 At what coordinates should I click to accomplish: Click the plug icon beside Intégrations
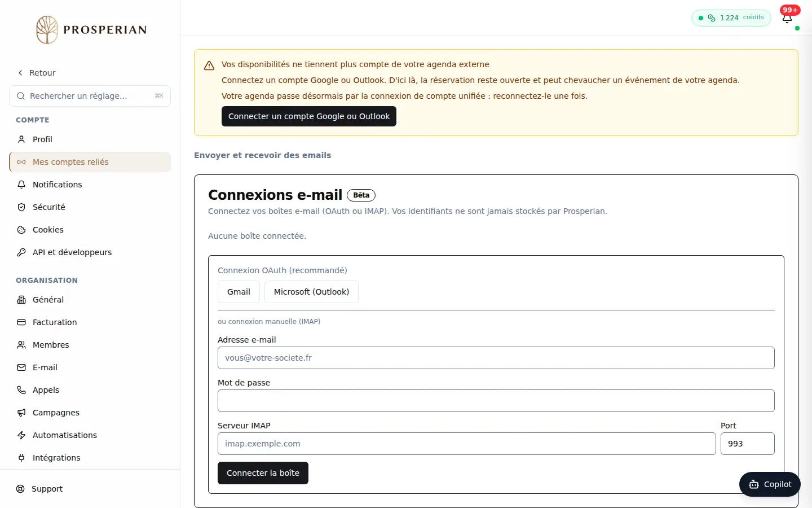21,458
